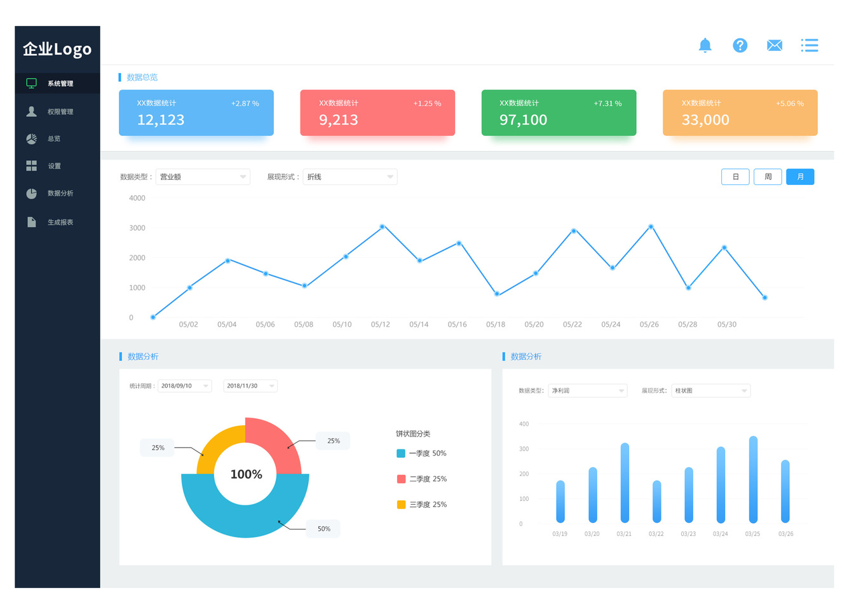This screenshot has width=868, height=614.
Task: Open the 2018/11/30 end date dropdown
Action: tap(250, 386)
